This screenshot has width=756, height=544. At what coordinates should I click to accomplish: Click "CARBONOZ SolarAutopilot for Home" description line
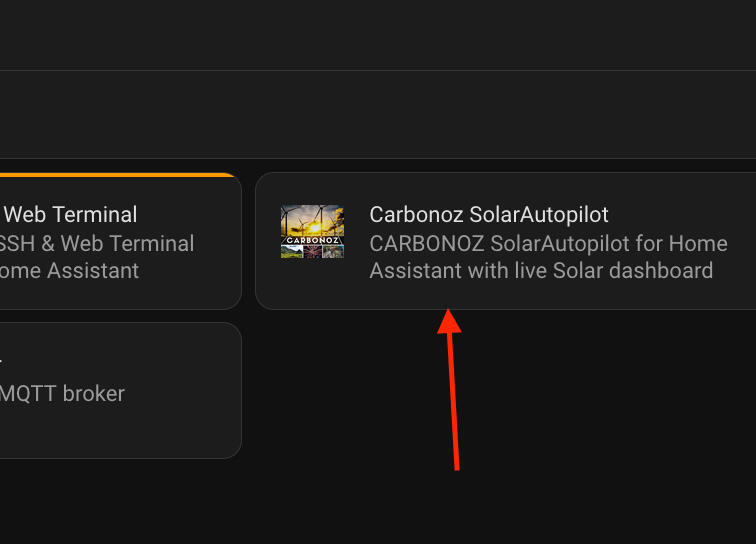point(548,243)
